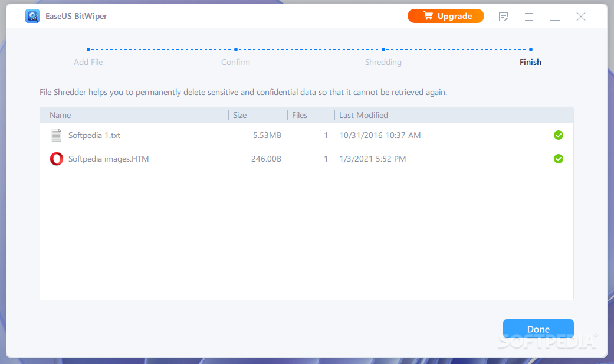Click the green checkmark for Softpedia images.HTM
This screenshot has width=614, height=364.
(559, 159)
